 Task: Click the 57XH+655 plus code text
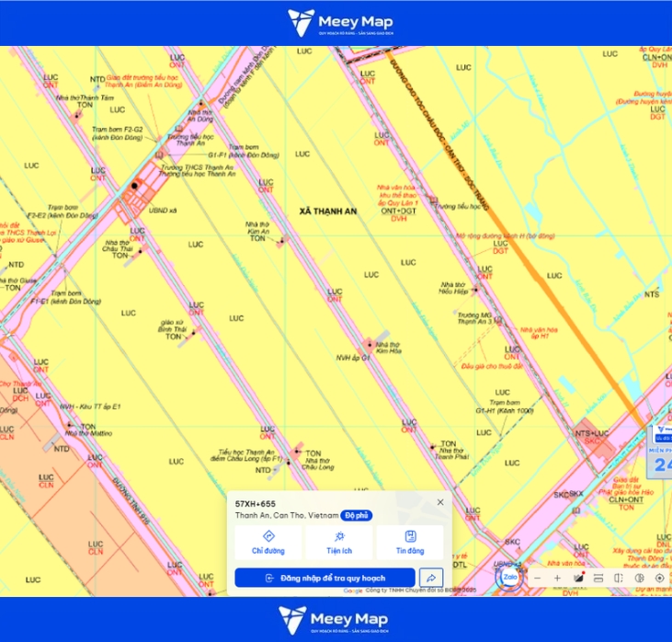(256, 504)
